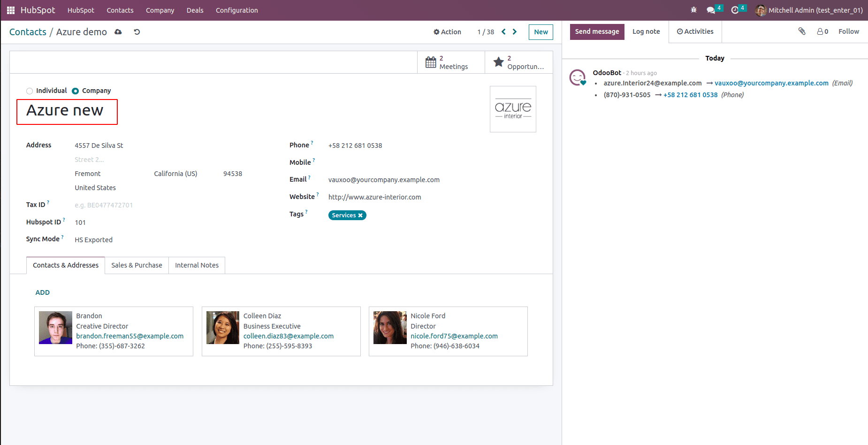Click nicole.ford75@example.com email link

pyautogui.click(x=454, y=336)
